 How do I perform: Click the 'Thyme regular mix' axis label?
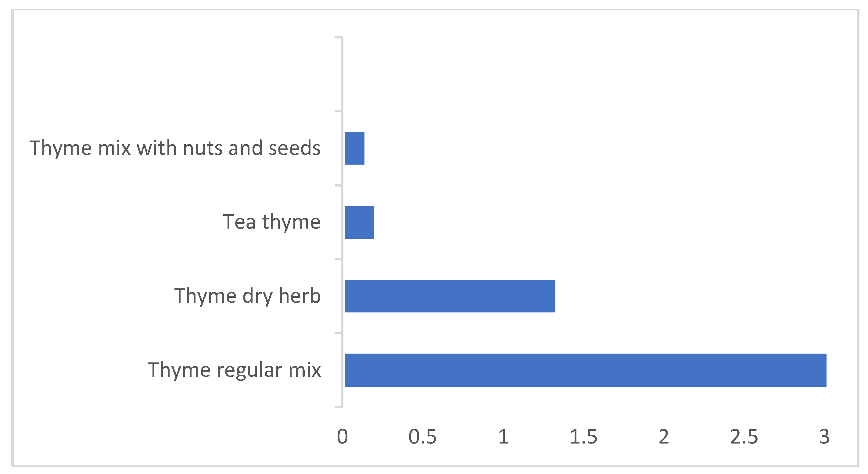tap(234, 370)
